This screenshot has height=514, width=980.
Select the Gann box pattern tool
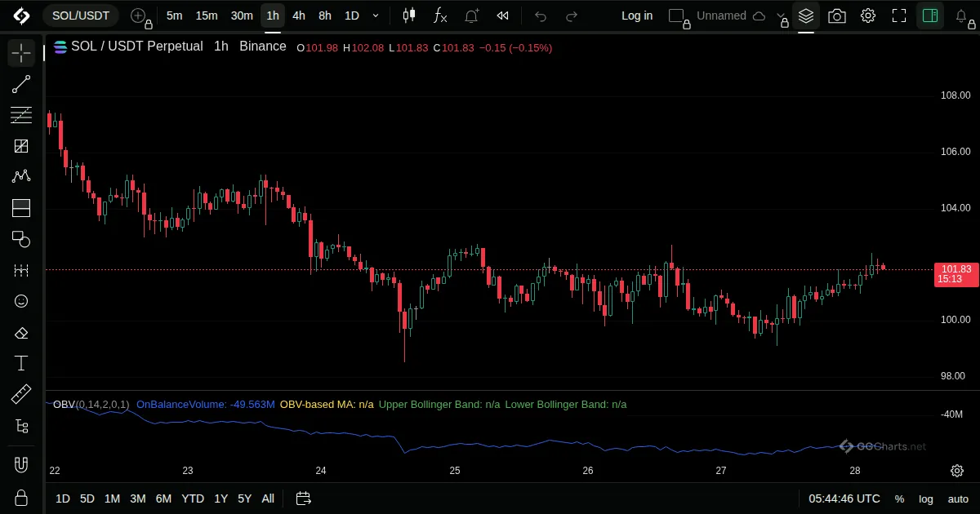(x=21, y=146)
